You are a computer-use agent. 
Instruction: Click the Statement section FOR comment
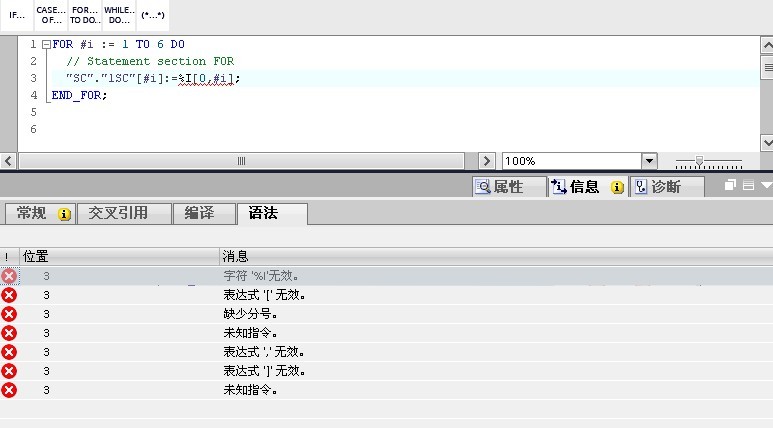150,61
